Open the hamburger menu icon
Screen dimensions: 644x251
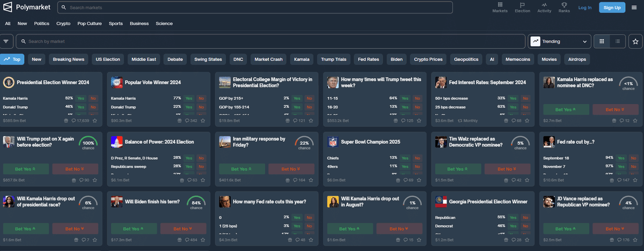634,8
